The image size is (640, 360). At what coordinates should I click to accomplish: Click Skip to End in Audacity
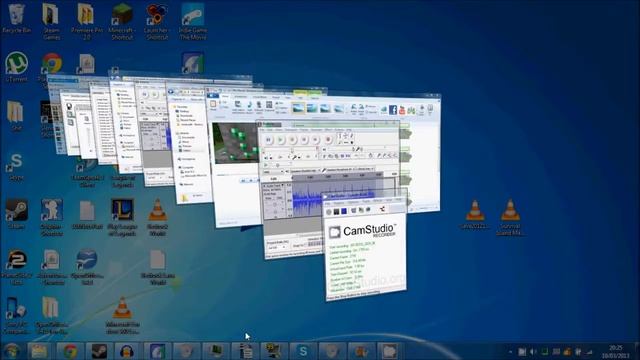316,140
